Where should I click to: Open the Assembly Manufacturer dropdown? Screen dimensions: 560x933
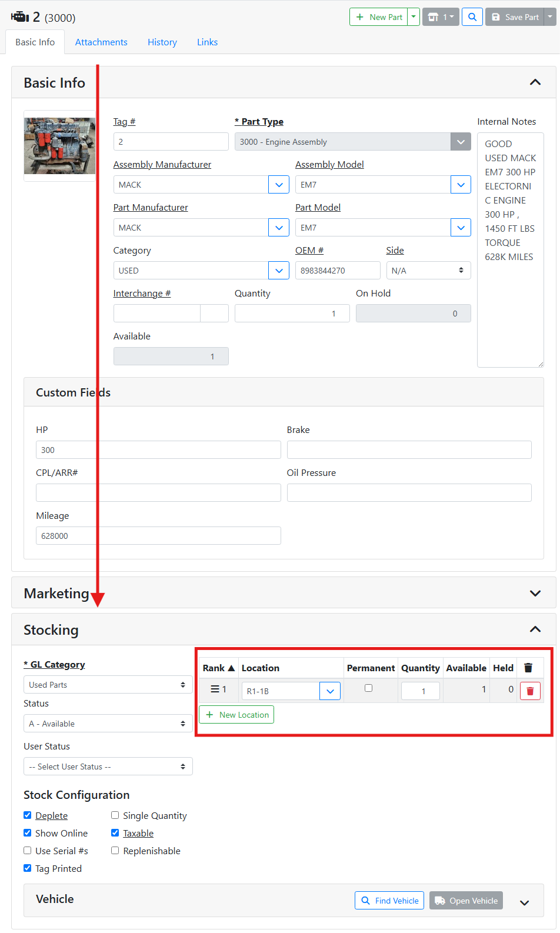click(x=279, y=185)
